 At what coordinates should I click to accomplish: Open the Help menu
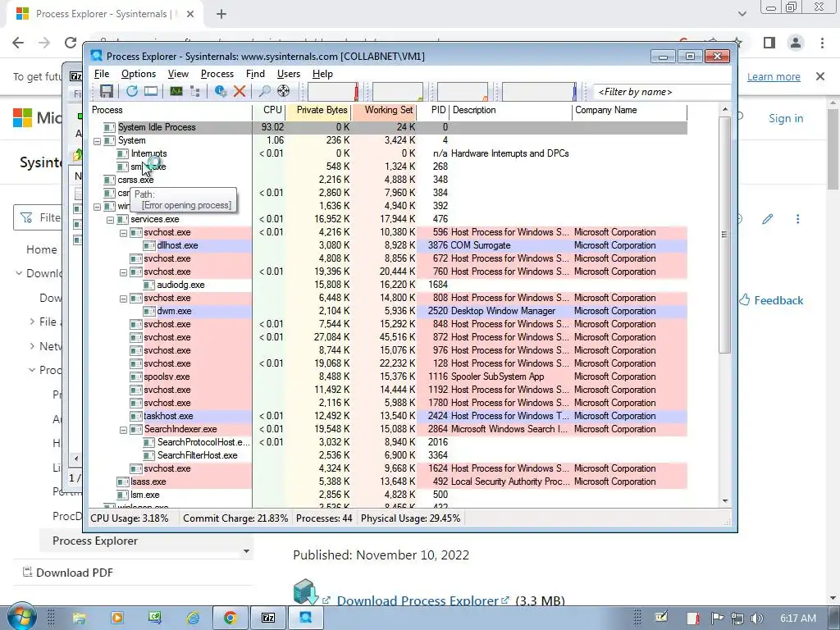[322, 74]
